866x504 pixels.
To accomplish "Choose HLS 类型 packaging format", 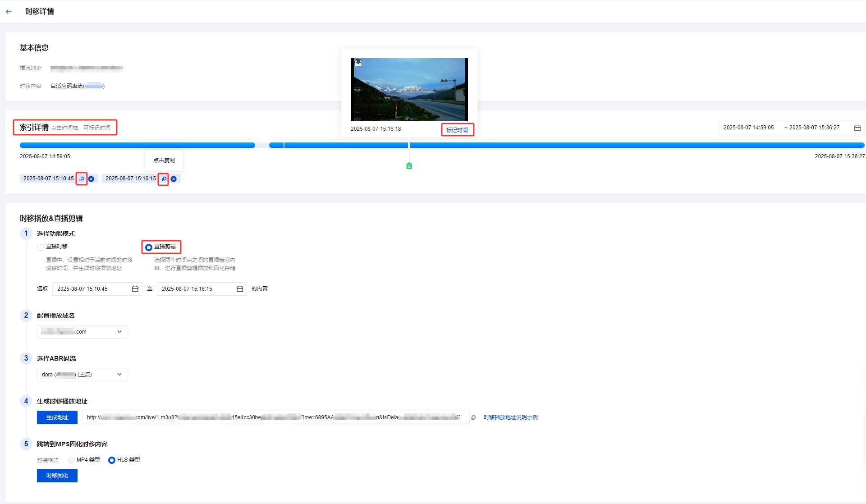I will (x=112, y=460).
